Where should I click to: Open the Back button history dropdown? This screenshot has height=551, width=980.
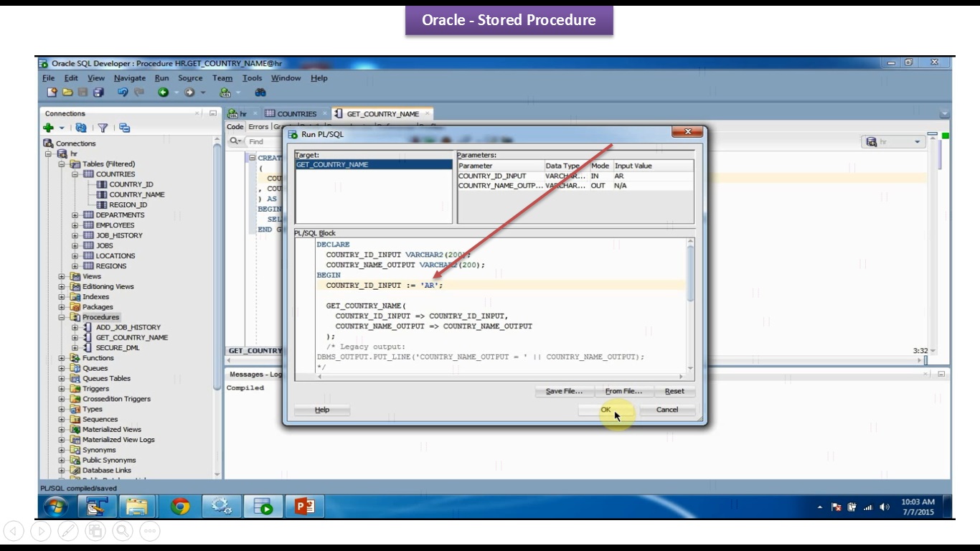coord(176,93)
